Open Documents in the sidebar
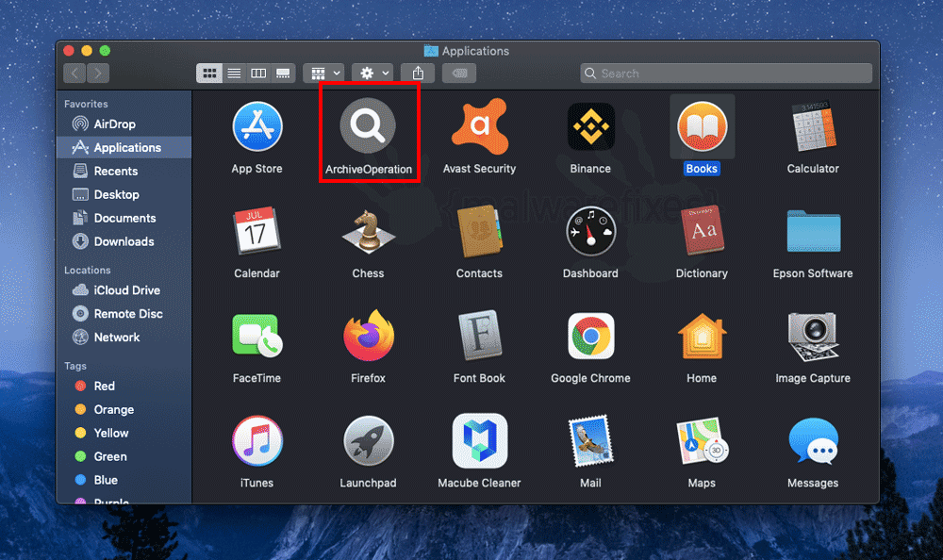Image resolution: width=943 pixels, height=560 pixels. (x=124, y=218)
